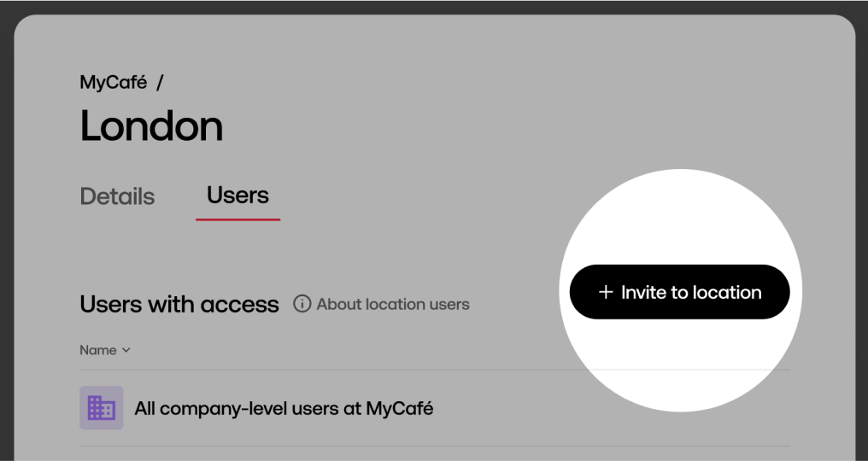
Task: Click the purple building icon
Action: (102, 408)
